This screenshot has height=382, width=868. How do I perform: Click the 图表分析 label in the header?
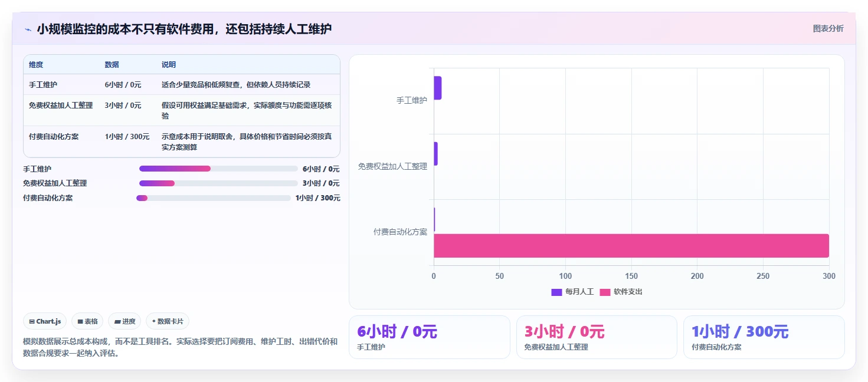click(828, 28)
